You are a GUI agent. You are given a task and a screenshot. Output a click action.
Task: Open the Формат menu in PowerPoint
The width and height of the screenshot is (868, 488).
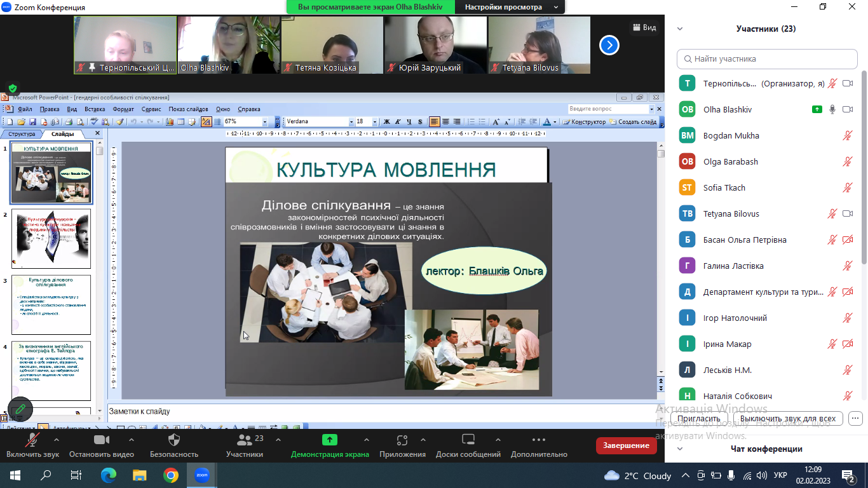(123, 109)
